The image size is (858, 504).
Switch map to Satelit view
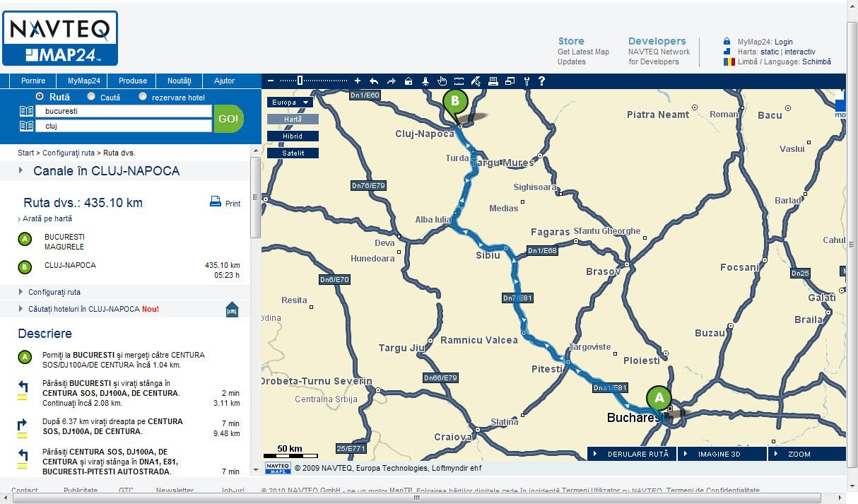click(x=293, y=153)
